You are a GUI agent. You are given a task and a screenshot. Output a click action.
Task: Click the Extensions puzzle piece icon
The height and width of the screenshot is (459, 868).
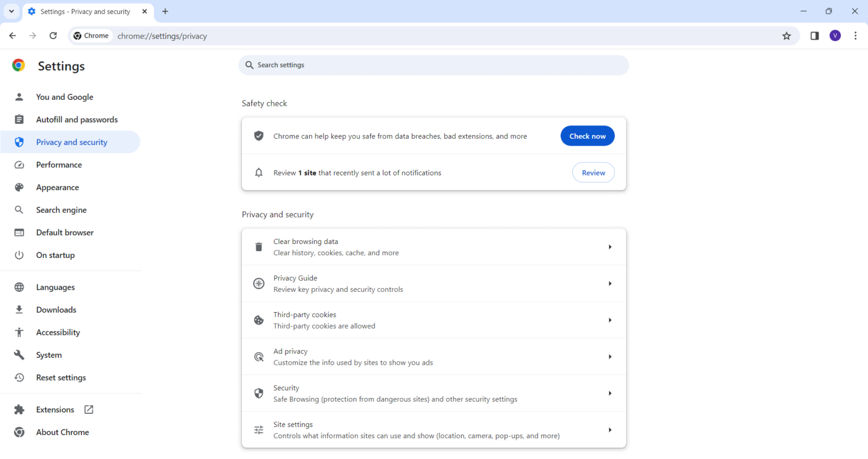[19, 409]
